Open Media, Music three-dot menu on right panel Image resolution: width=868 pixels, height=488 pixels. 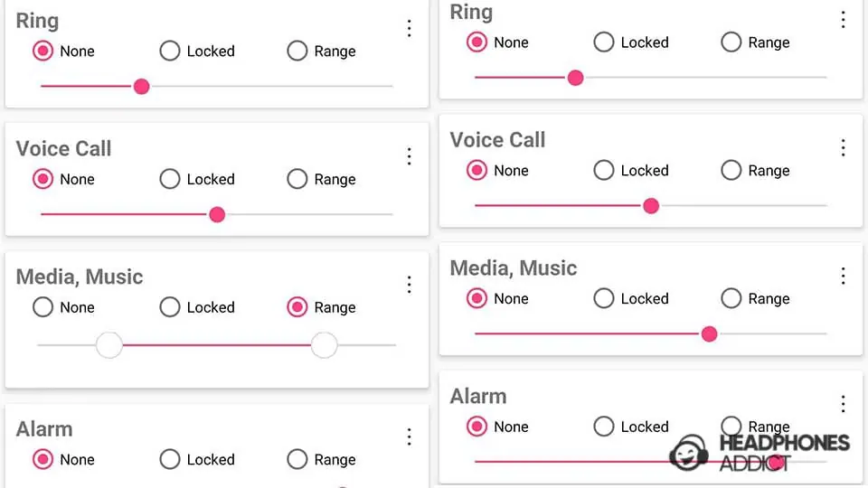tap(844, 276)
